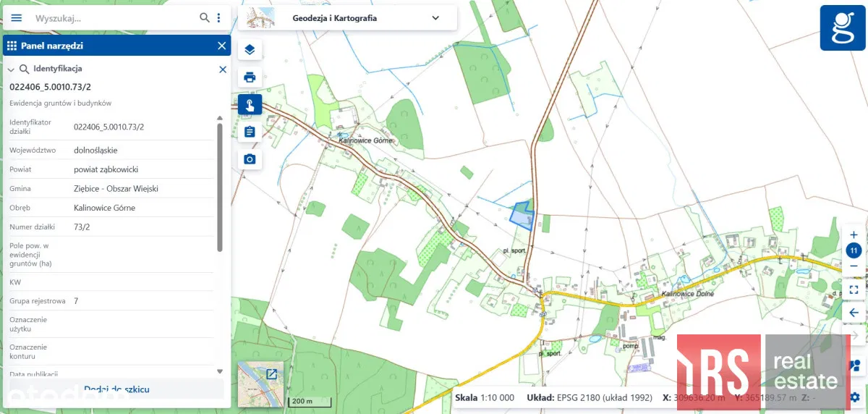Screen dimensions: 868x414
Task: Switch map to full screen
Action: [x=854, y=290]
